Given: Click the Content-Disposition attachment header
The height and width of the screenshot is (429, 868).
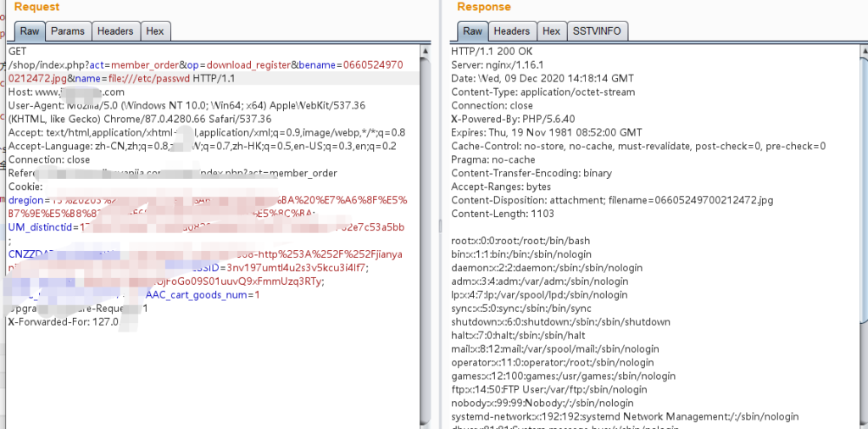Looking at the screenshot, I should [612, 200].
